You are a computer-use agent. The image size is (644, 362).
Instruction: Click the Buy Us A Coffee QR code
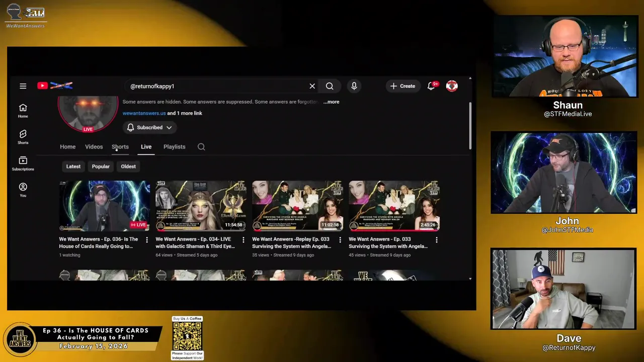coord(187,336)
